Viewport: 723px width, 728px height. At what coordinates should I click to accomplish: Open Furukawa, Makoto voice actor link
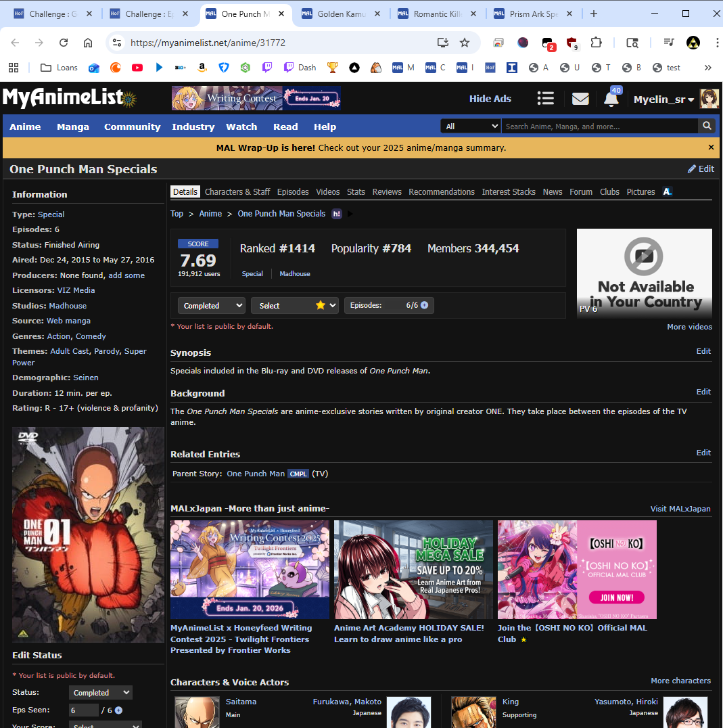(347, 702)
